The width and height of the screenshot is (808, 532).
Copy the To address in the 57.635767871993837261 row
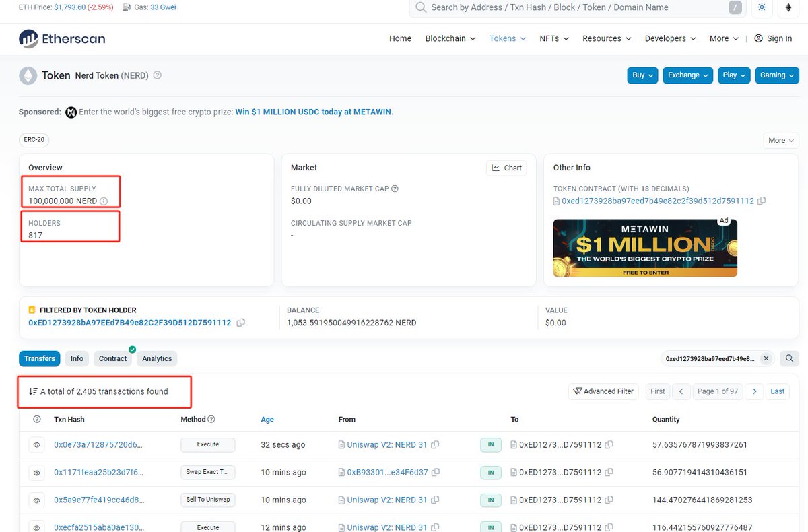[609, 444]
